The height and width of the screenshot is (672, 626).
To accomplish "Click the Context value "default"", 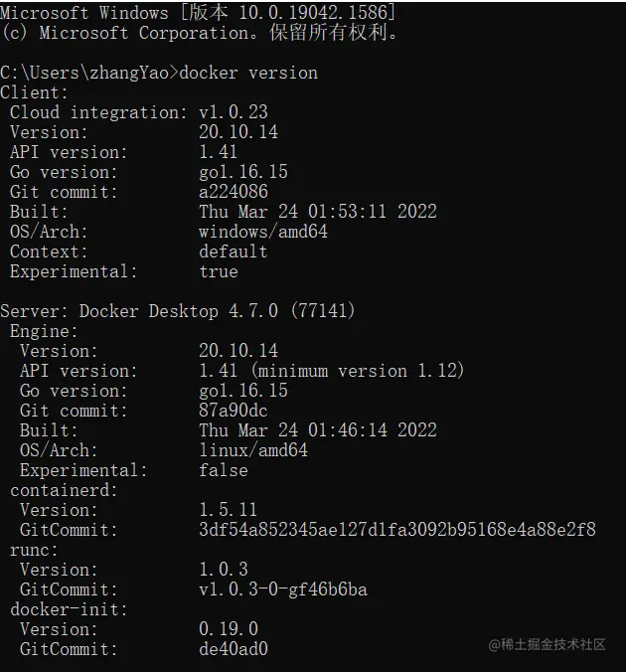I will (x=233, y=252).
